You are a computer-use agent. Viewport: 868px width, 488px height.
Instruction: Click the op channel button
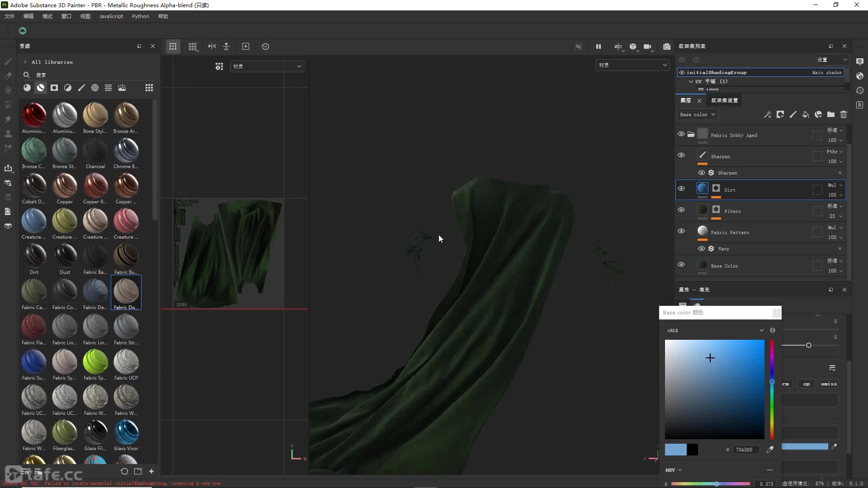click(807, 384)
